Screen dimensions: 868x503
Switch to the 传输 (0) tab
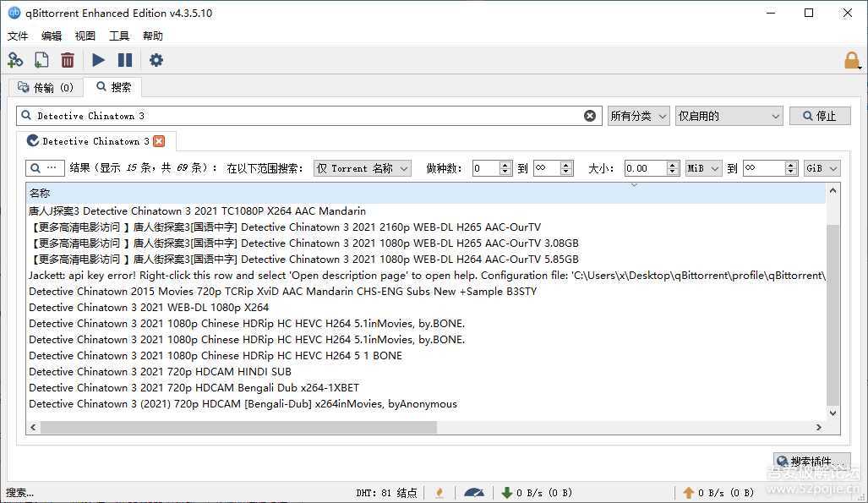(x=46, y=88)
